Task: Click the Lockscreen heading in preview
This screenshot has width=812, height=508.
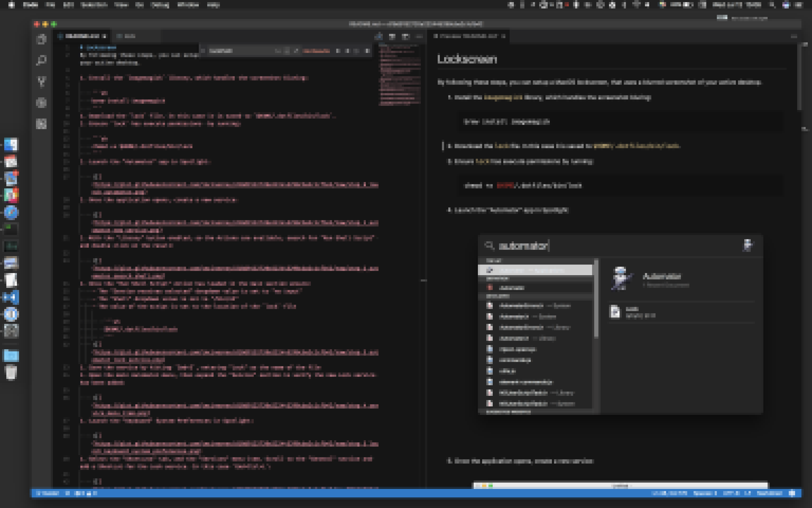Action: pos(467,59)
